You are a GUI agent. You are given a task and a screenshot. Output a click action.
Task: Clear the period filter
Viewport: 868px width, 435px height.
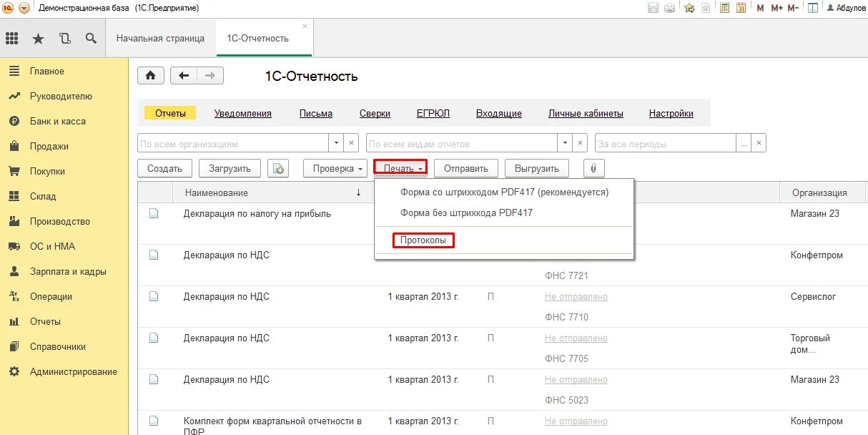[759, 143]
